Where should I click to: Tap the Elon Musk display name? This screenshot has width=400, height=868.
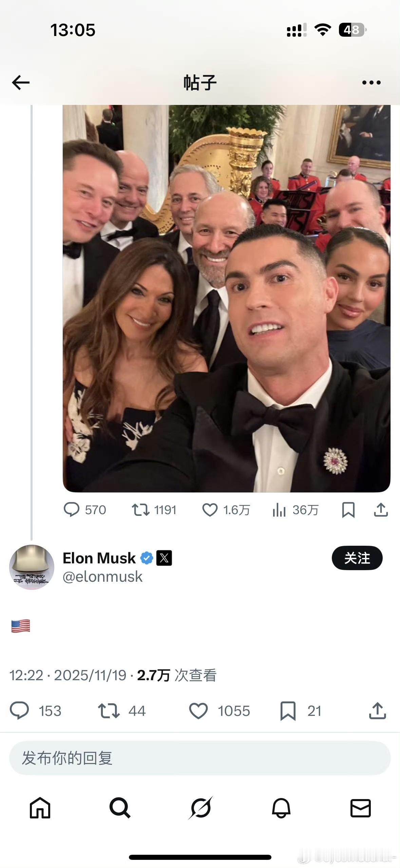pyautogui.click(x=99, y=558)
